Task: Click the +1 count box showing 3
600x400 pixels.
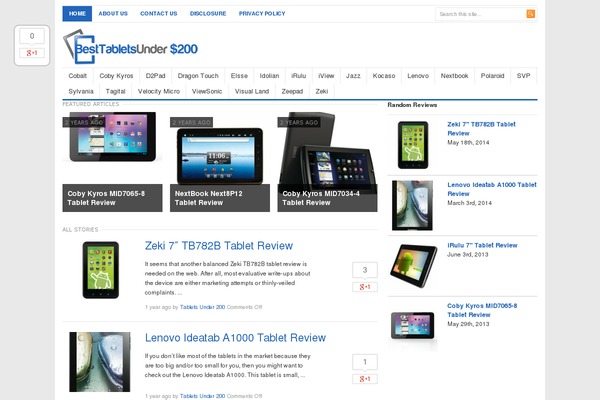Action: (365, 270)
